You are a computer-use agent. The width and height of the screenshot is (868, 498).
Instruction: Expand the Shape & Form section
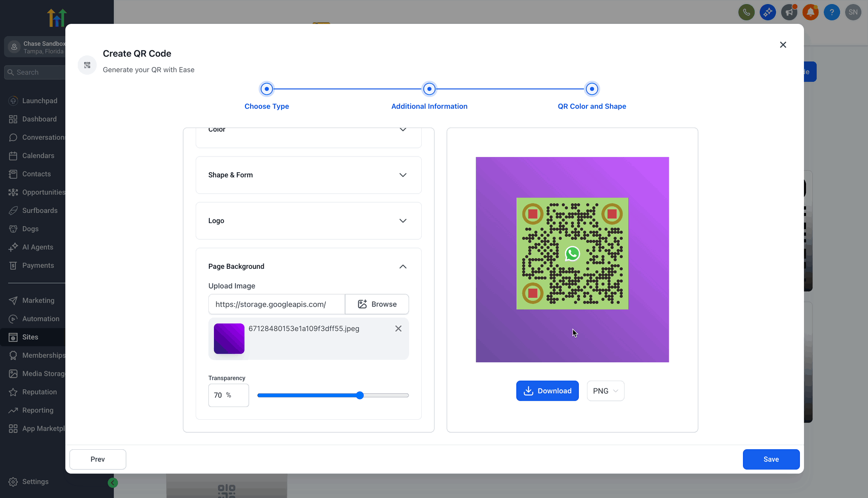click(308, 175)
